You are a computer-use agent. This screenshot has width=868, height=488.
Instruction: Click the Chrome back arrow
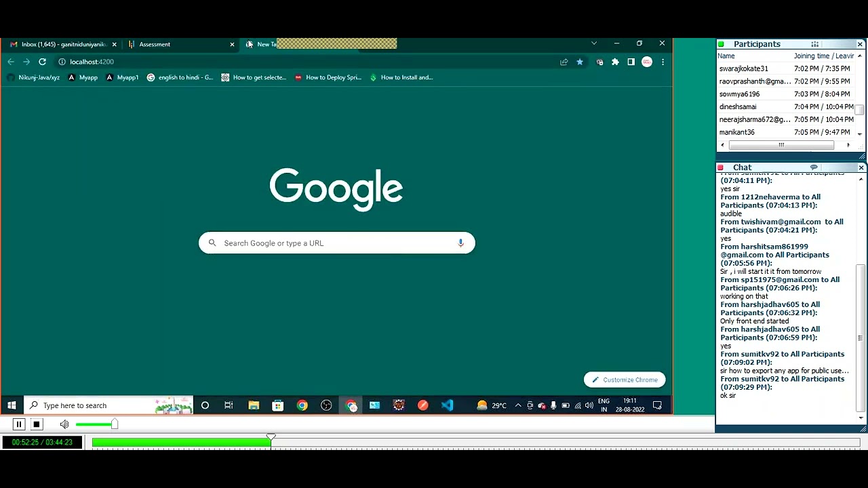pos(11,62)
